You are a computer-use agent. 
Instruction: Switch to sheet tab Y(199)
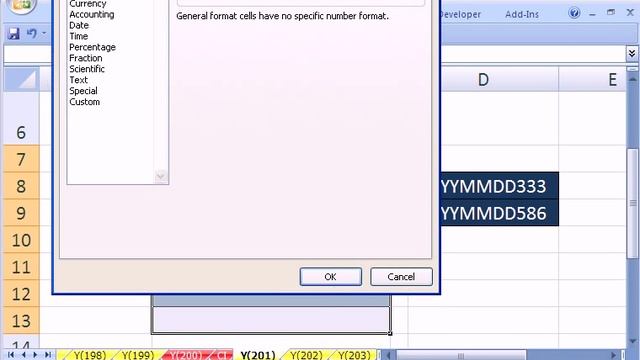(x=138, y=355)
